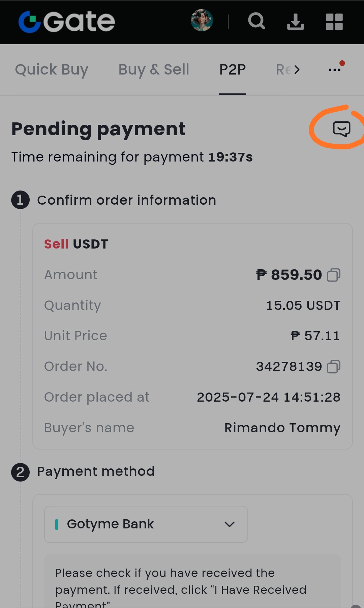Screen dimensions: 364x608
Task: Open the grid apps menu icon
Action: click(x=334, y=22)
